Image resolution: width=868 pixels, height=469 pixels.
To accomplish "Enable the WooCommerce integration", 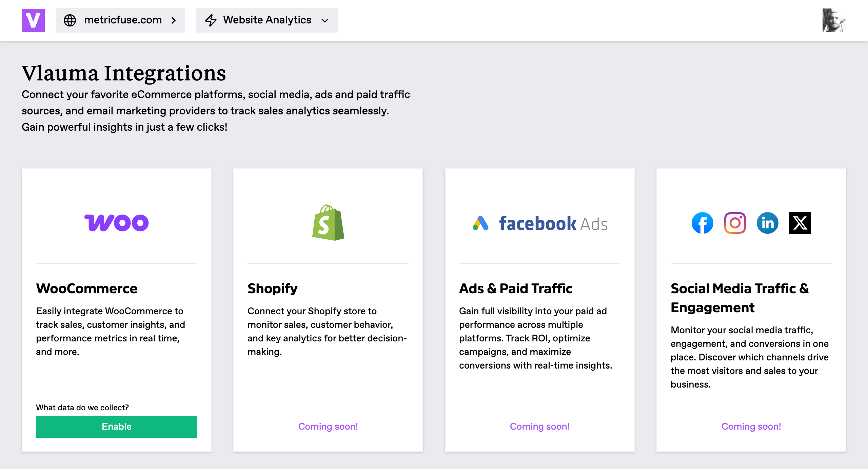I will (117, 427).
